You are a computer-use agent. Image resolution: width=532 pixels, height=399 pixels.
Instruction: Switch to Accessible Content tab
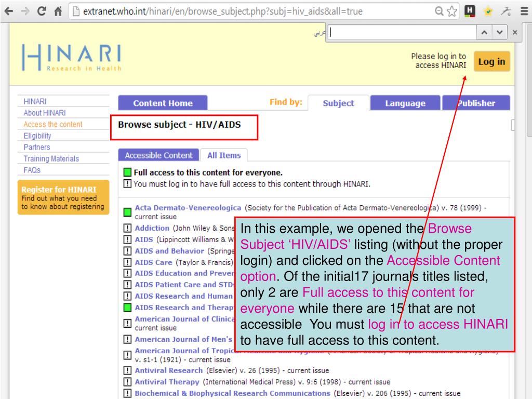(x=158, y=155)
